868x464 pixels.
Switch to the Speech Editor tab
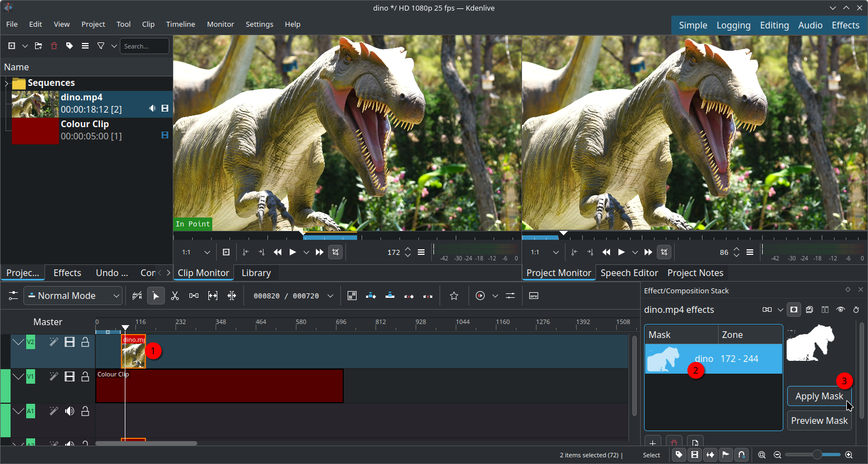tap(629, 273)
